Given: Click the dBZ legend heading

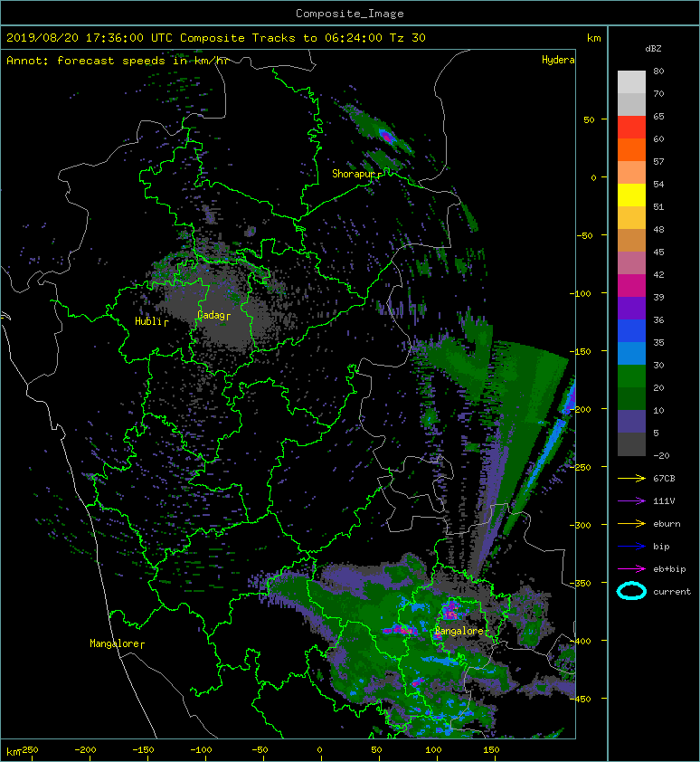Looking at the screenshot, I should pos(653,49).
